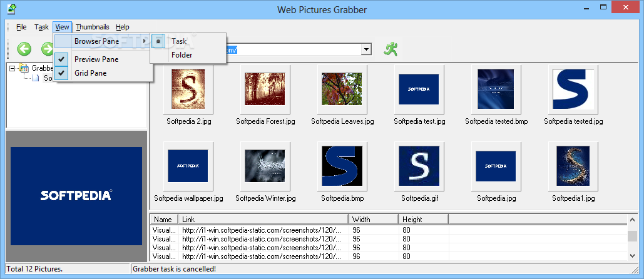644x279 pixels.
Task: Collapse the Grabber tree node
Action: point(11,68)
